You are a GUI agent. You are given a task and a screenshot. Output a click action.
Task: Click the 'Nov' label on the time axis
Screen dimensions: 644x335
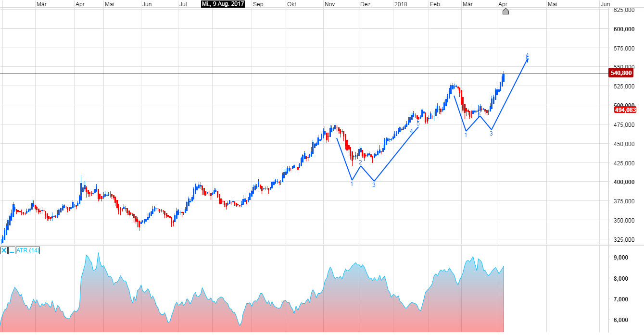[x=329, y=4]
